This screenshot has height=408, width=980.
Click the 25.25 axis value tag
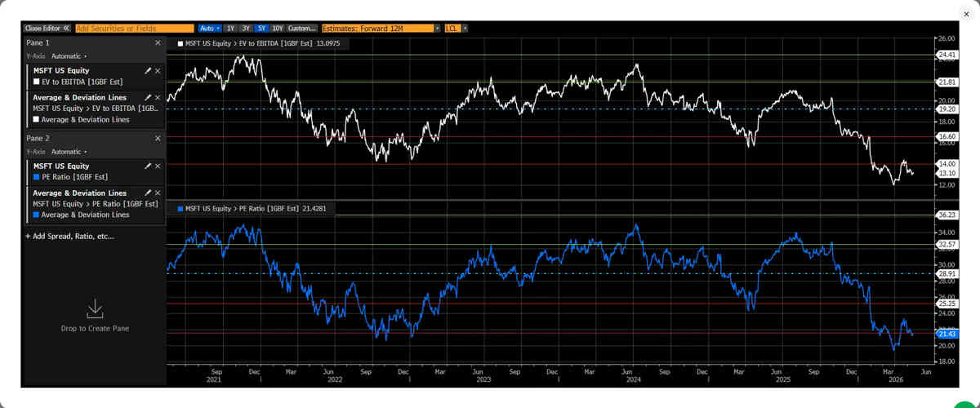(947, 304)
